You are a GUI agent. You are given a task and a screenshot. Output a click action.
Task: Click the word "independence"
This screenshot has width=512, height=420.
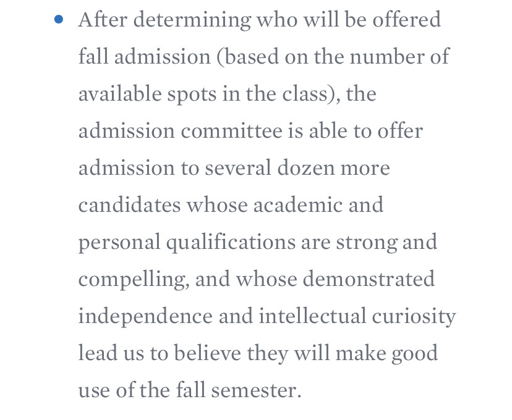(x=145, y=317)
